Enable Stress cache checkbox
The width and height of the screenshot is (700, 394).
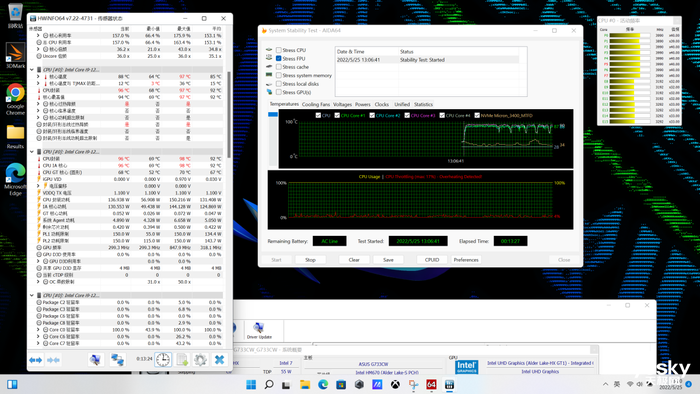279,67
